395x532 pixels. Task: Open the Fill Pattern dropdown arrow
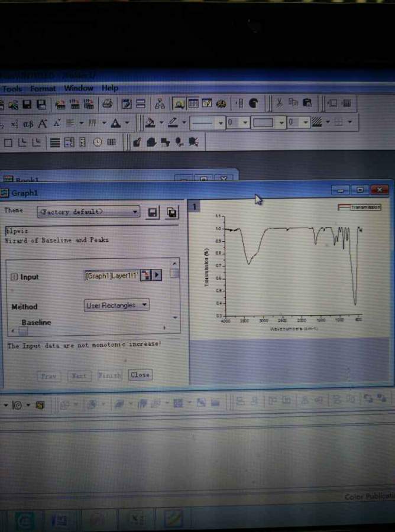(328, 121)
